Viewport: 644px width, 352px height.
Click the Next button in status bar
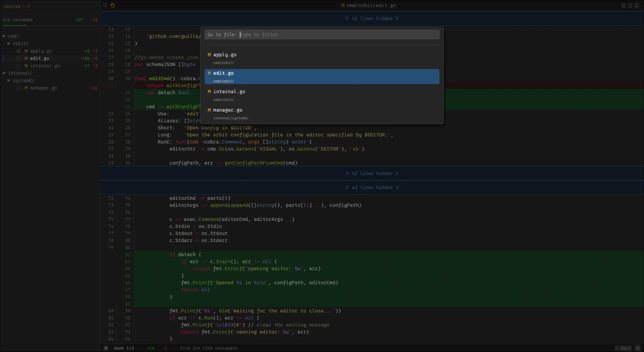point(623,348)
